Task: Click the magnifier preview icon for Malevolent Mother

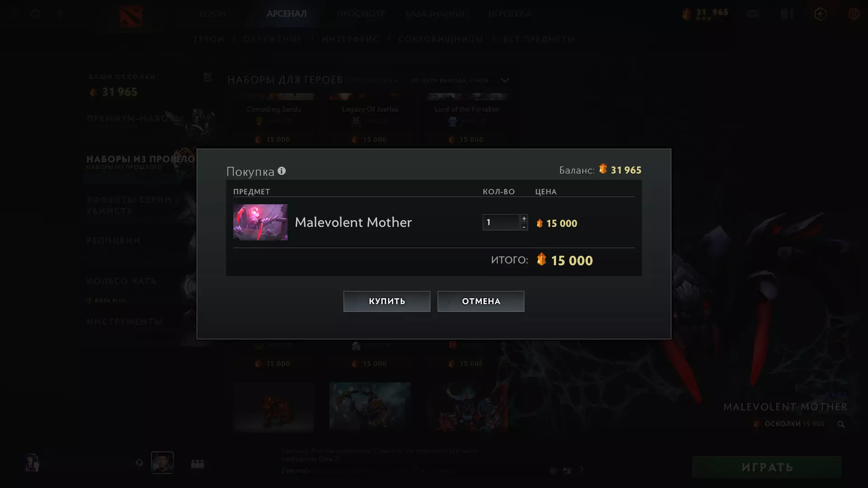Action: coord(841,424)
